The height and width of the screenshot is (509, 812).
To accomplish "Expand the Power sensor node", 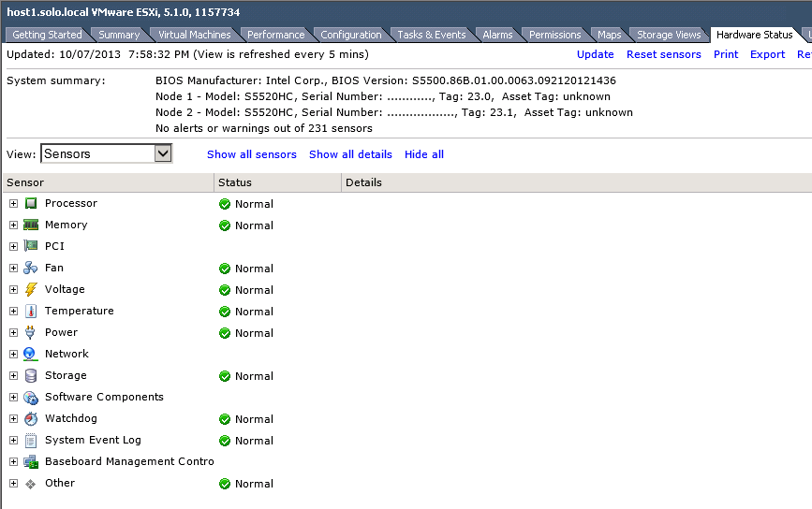I will pos(13,332).
